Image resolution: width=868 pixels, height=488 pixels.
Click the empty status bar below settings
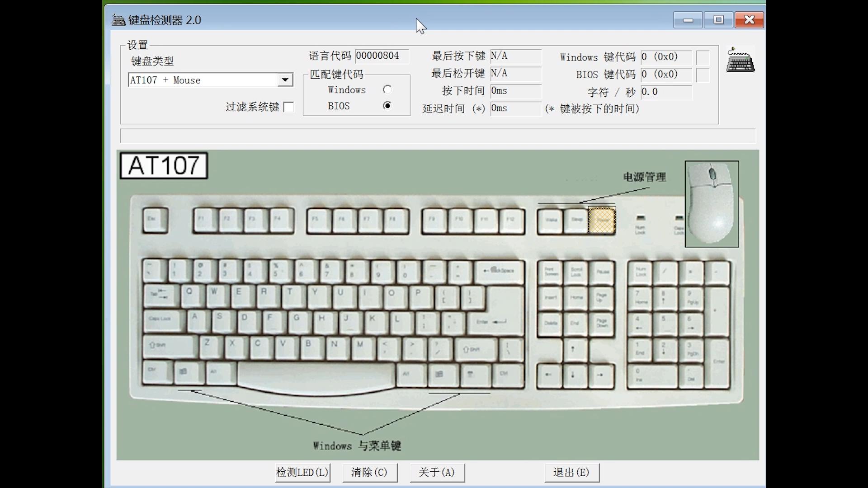(x=438, y=136)
